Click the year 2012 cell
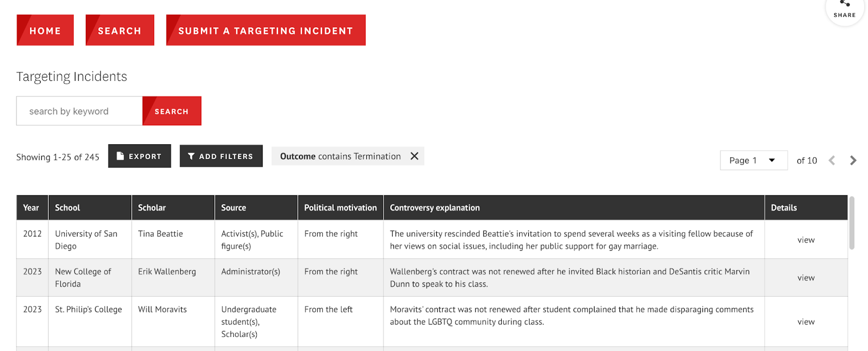The height and width of the screenshot is (351, 868). pos(32,240)
